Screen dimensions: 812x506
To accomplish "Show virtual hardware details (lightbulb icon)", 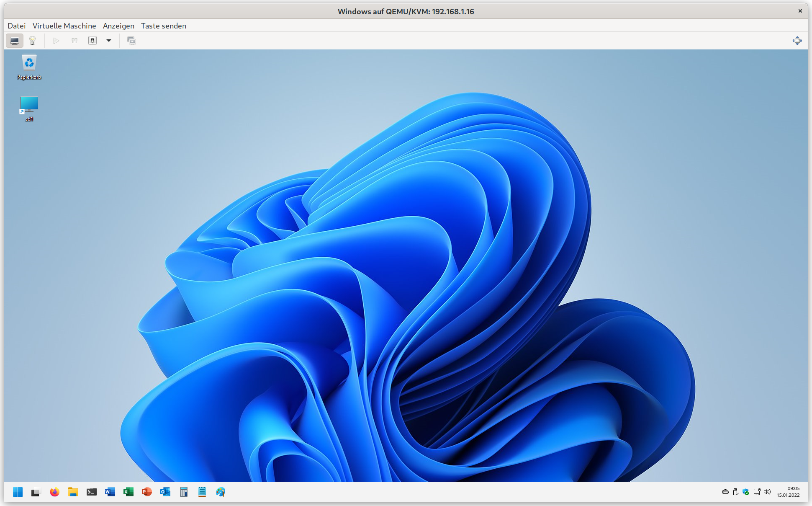I will click(32, 41).
